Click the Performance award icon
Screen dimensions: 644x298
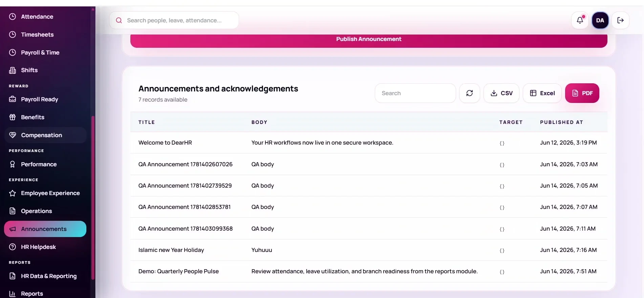(x=13, y=164)
